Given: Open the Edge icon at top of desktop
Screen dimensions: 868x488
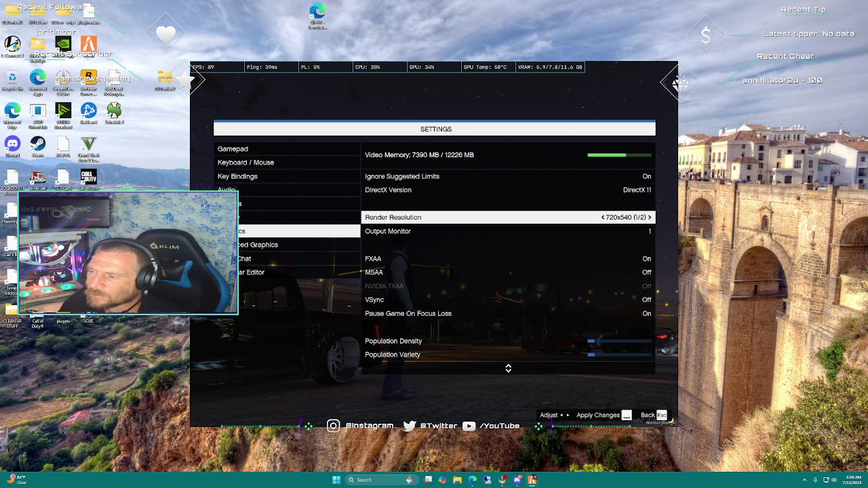Looking at the screenshot, I should coord(317,16).
